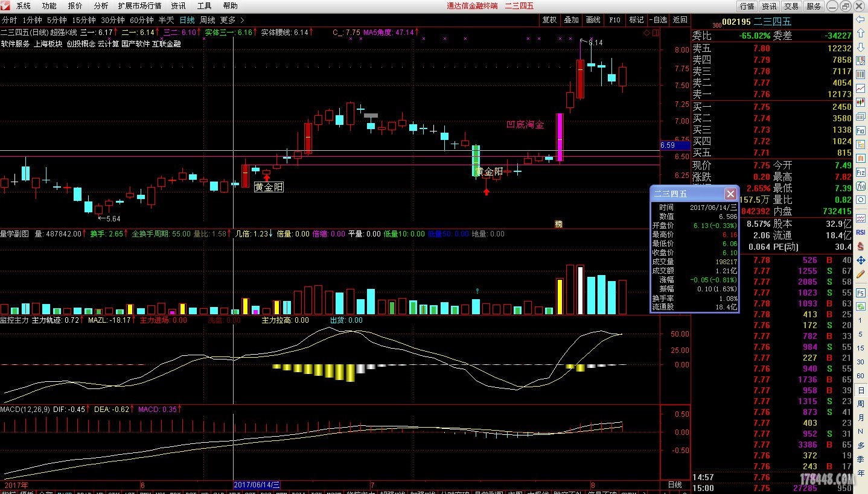Click the 复权 chart toolbar button

(x=549, y=20)
